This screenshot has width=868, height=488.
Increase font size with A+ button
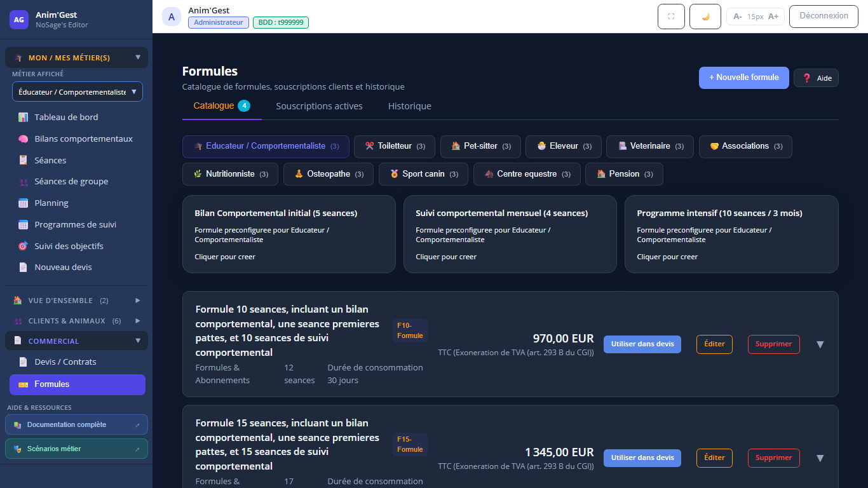[773, 17]
